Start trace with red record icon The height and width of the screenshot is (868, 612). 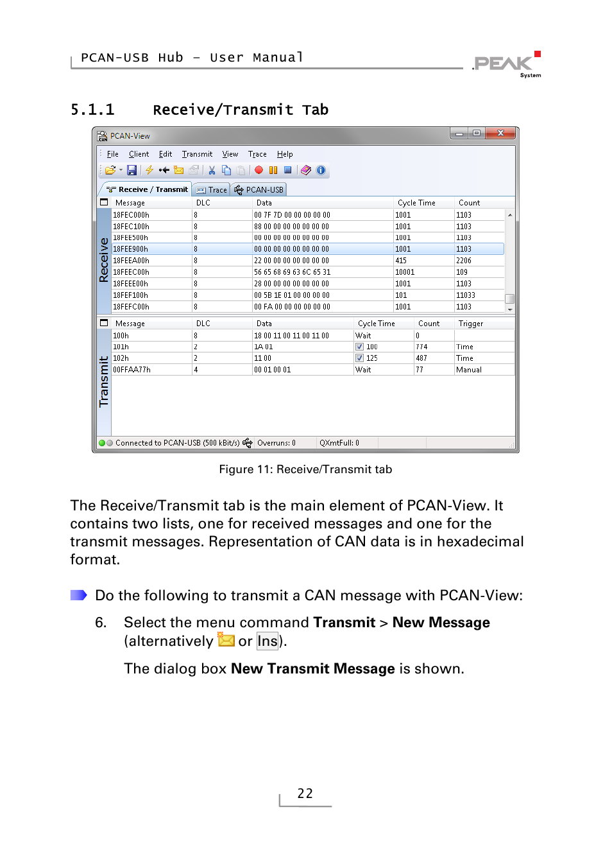point(259,171)
